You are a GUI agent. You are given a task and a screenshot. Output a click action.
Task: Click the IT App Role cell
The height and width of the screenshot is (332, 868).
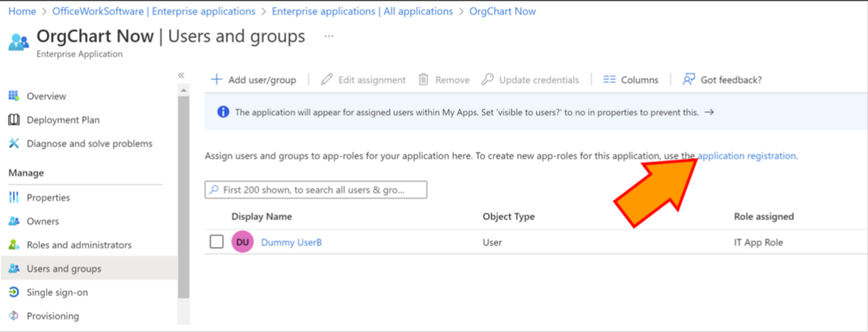pos(758,242)
